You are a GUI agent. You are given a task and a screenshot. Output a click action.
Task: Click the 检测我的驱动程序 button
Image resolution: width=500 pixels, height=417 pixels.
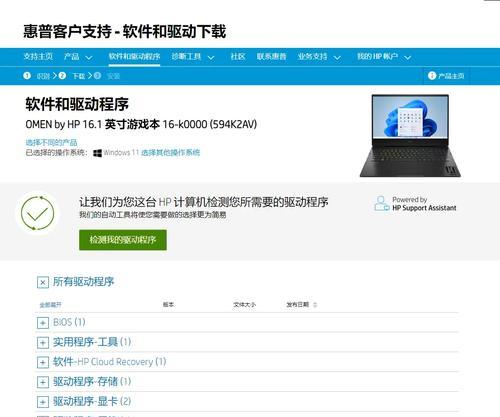pyautogui.click(x=123, y=240)
